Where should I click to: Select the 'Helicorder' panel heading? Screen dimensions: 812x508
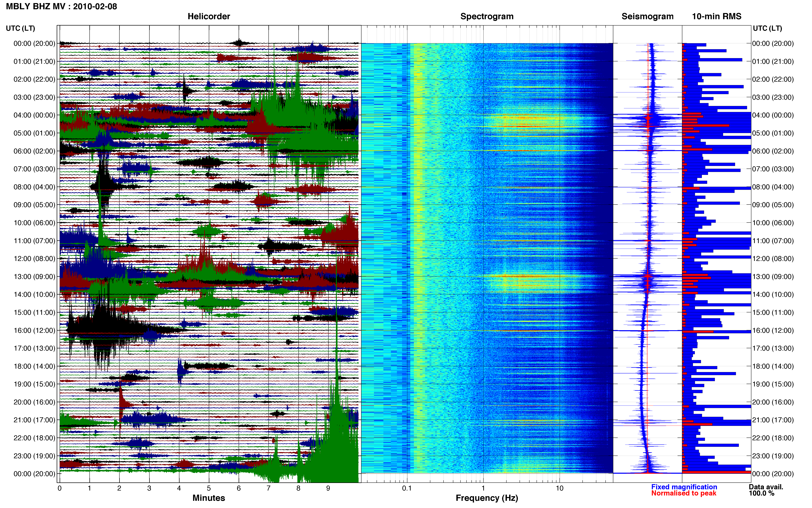point(209,16)
